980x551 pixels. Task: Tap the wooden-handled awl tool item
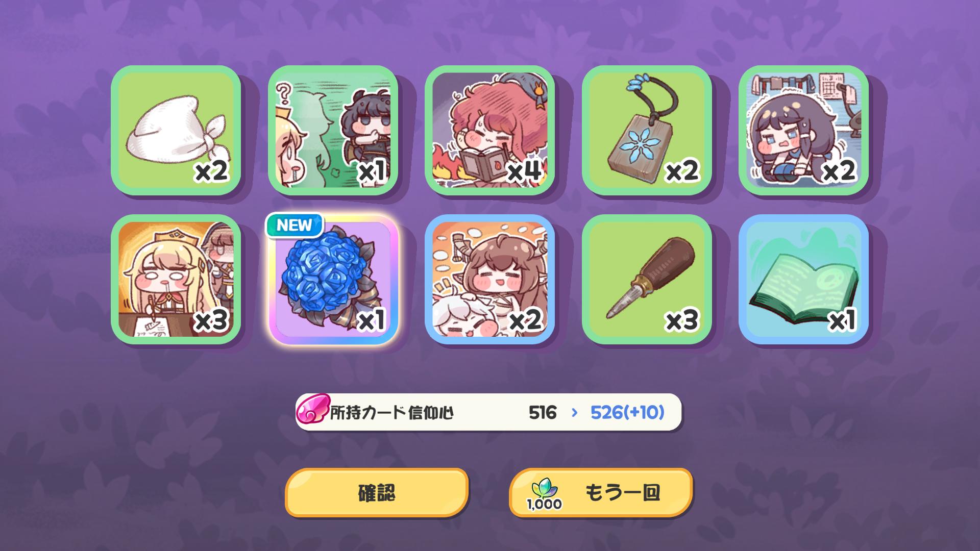tap(647, 280)
